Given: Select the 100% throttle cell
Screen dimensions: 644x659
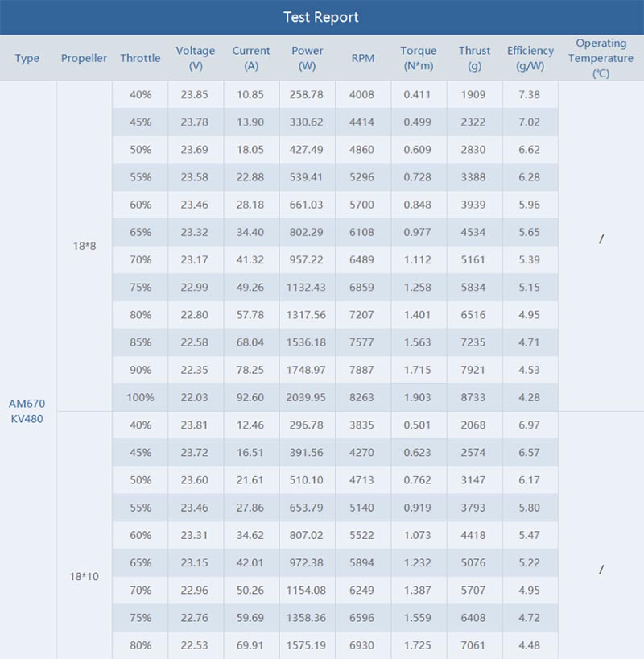Looking at the screenshot, I should [140, 397].
